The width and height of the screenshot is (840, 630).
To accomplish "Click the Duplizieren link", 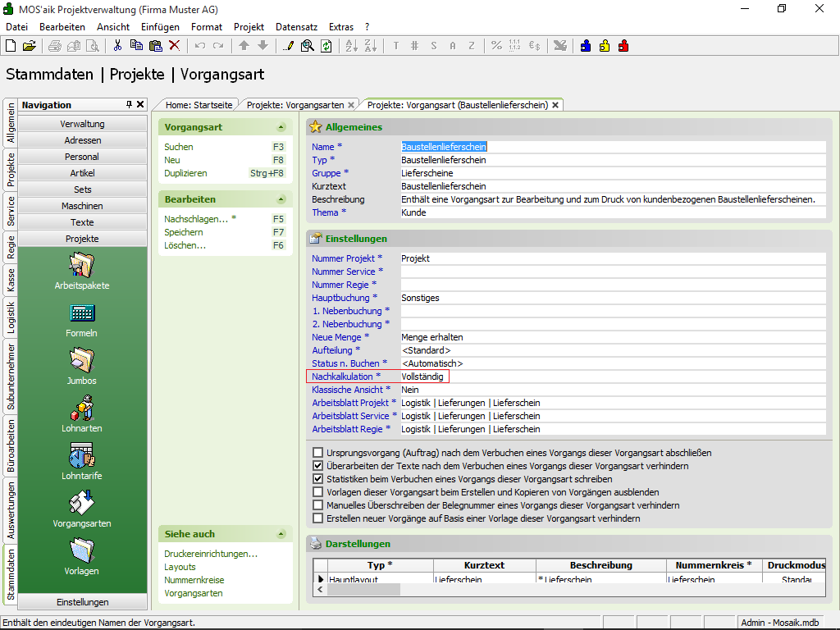I will click(x=185, y=173).
